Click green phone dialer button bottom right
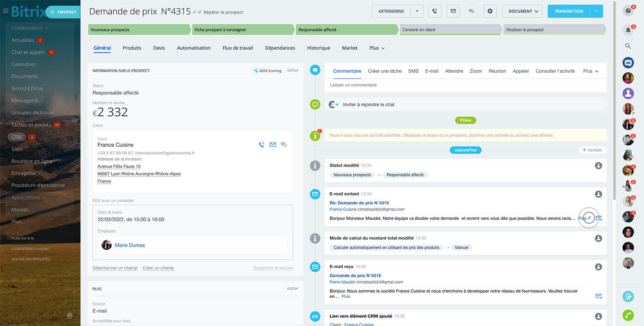Viewport: 644px width, 326px height. [628, 315]
